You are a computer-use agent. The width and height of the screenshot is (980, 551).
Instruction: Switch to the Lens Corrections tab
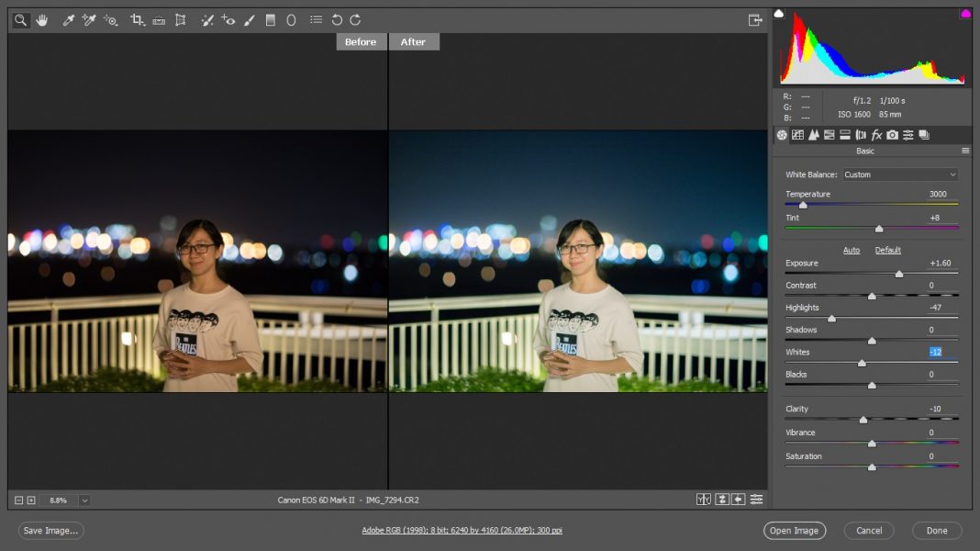pyautogui.click(x=861, y=134)
